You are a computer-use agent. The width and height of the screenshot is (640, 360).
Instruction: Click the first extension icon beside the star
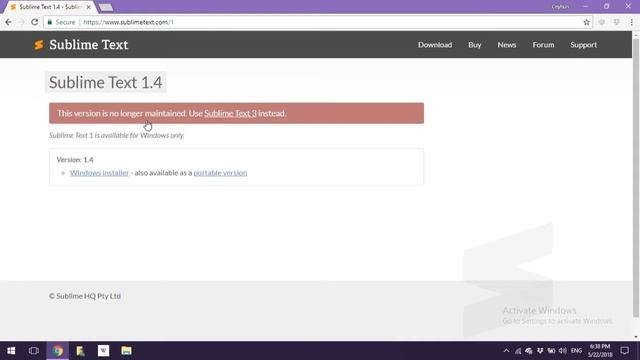click(602, 22)
